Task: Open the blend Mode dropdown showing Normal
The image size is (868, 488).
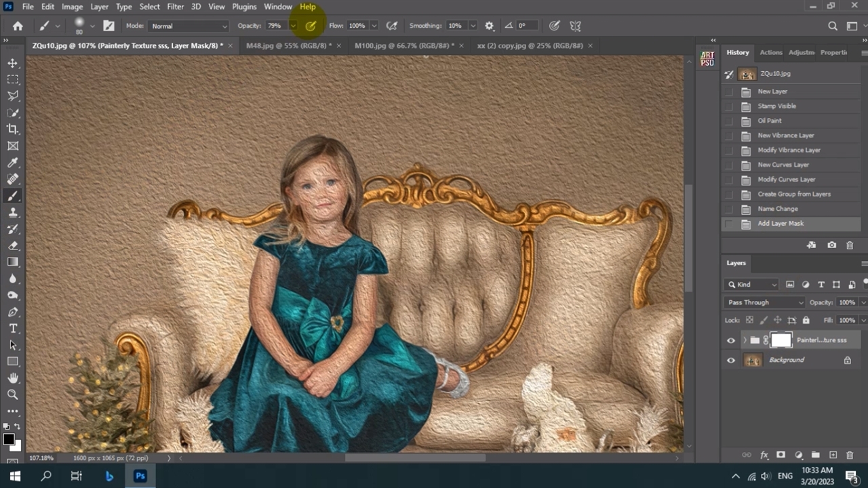Action: pos(189,26)
